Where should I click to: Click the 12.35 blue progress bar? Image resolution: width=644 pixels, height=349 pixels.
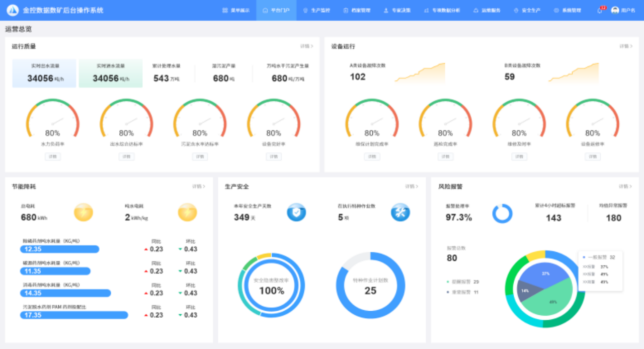click(x=59, y=249)
